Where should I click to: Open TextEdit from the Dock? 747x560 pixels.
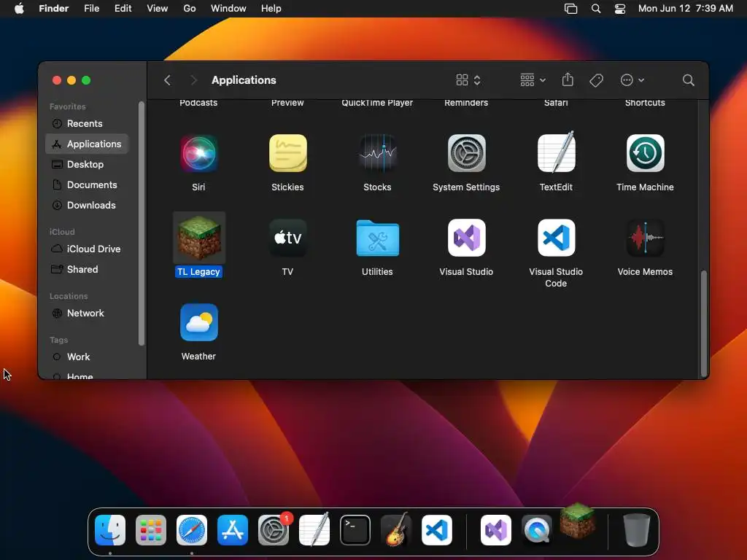[x=314, y=529]
